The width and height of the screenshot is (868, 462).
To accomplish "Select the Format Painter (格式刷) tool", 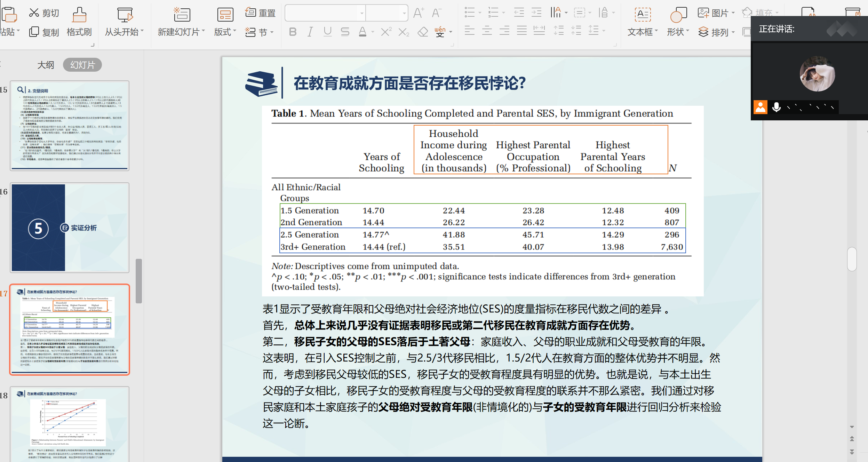I will 79,15.
